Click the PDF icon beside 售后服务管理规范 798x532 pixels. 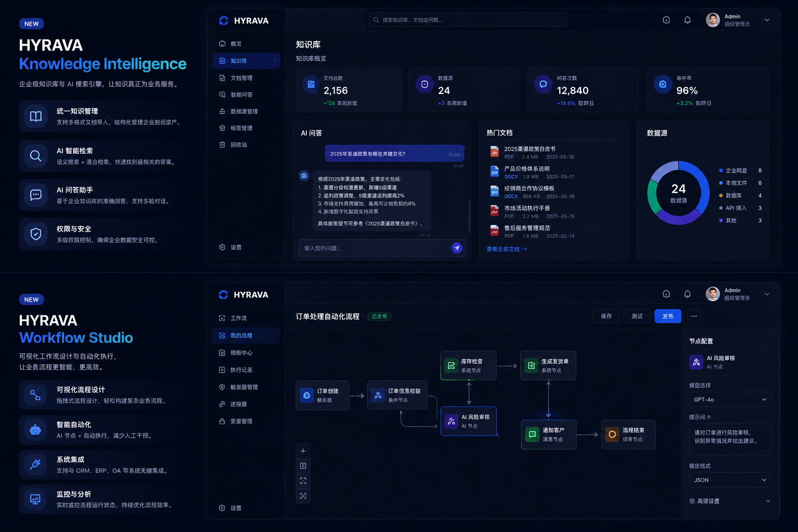pos(495,231)
